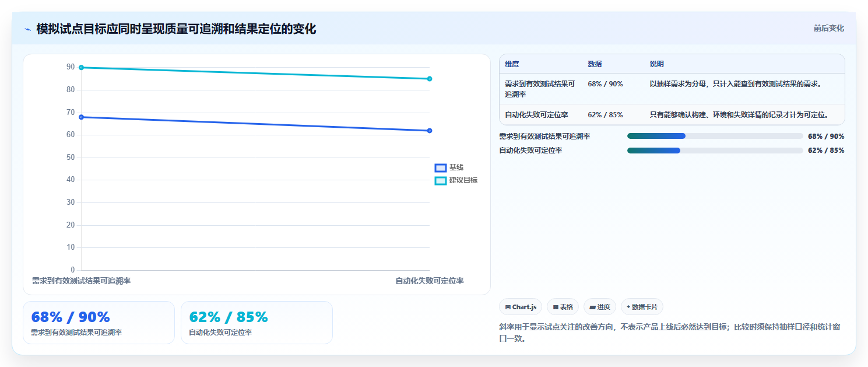This screenshot has height=367, width=868.
Task: Toggle the 建议目标 legend swatch
Action: click(441, 181)
